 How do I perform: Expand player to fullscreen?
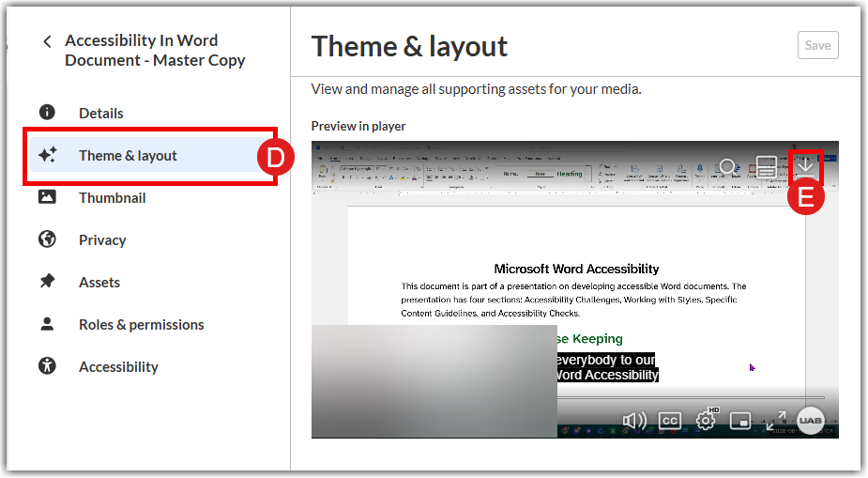click(x=776, y=421)
